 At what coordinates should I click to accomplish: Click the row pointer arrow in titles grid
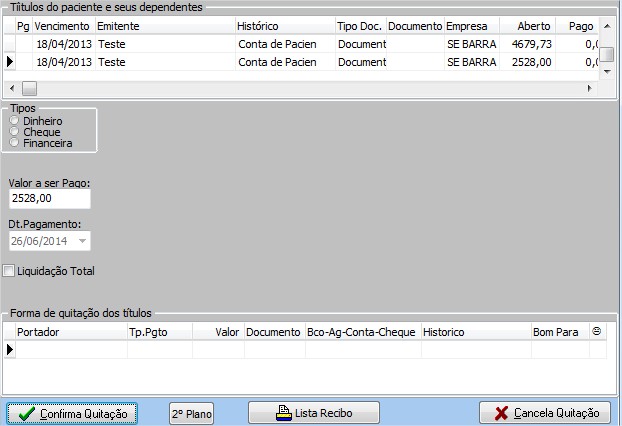(10, 62)
